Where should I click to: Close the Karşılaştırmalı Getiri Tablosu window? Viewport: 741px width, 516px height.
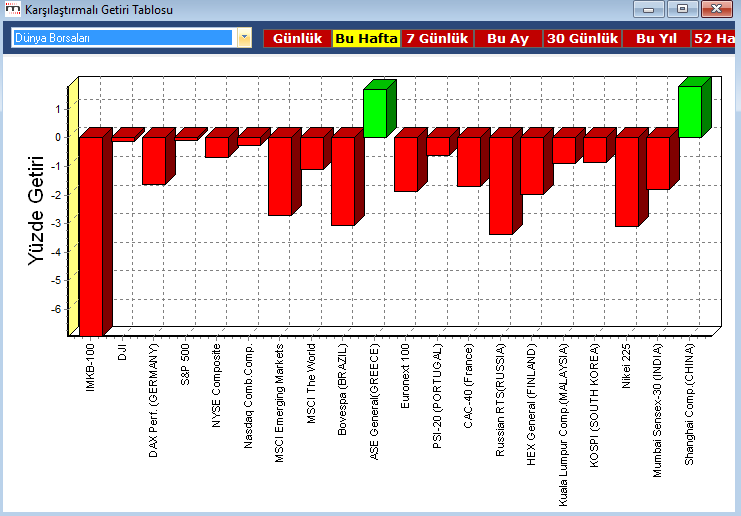pyautogui.click(x=717, y=9)
